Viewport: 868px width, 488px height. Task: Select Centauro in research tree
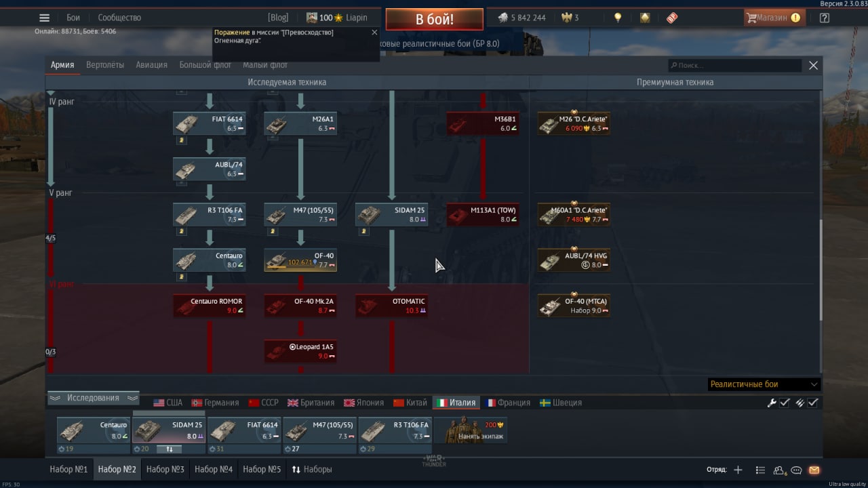[x=209, y=260]
